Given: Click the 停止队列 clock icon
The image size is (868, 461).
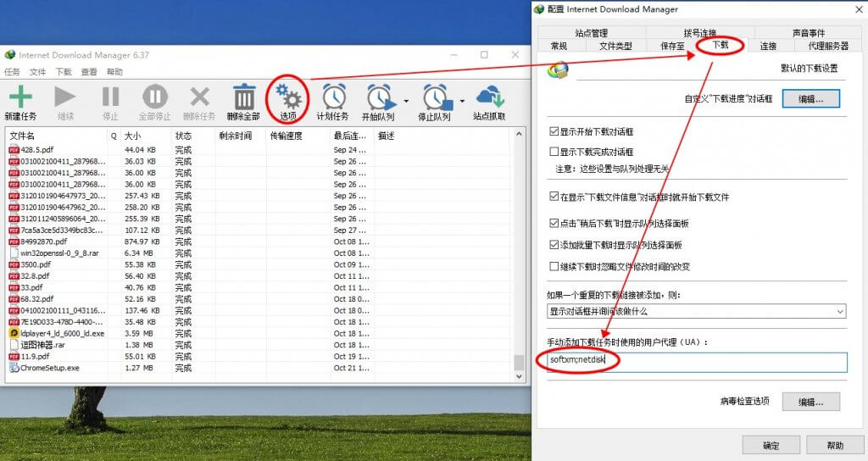Looking at the screenshot, I should point(437,97).
